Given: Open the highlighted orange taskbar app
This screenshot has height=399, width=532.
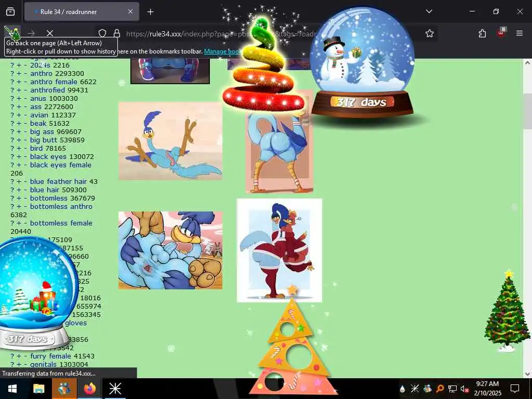Looking at the screenshot, I should tap(64, 389).
